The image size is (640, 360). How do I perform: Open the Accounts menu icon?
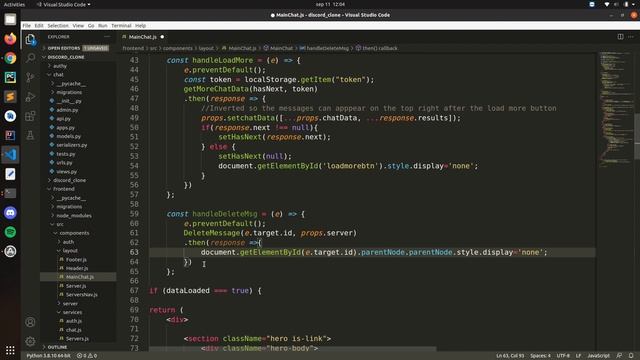[30, 322]
